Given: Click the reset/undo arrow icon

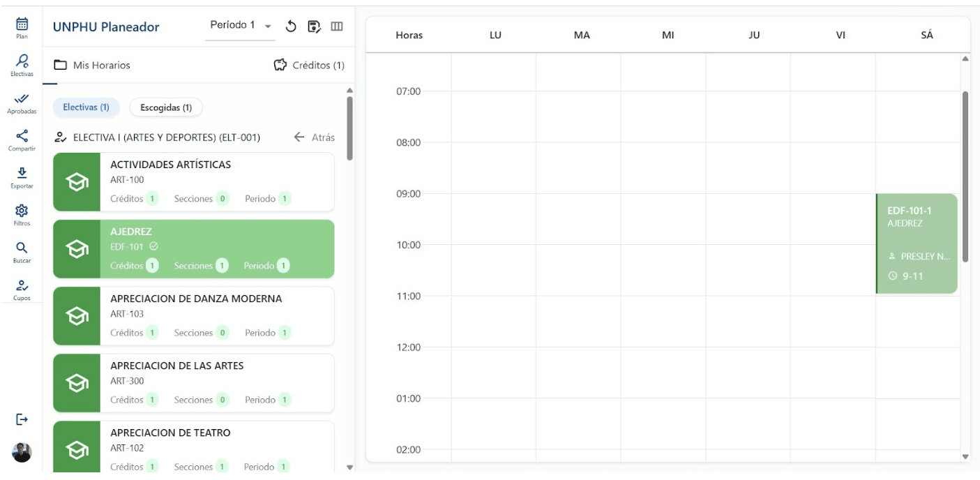Looking at the screenshot, I should tap(292, 27).
